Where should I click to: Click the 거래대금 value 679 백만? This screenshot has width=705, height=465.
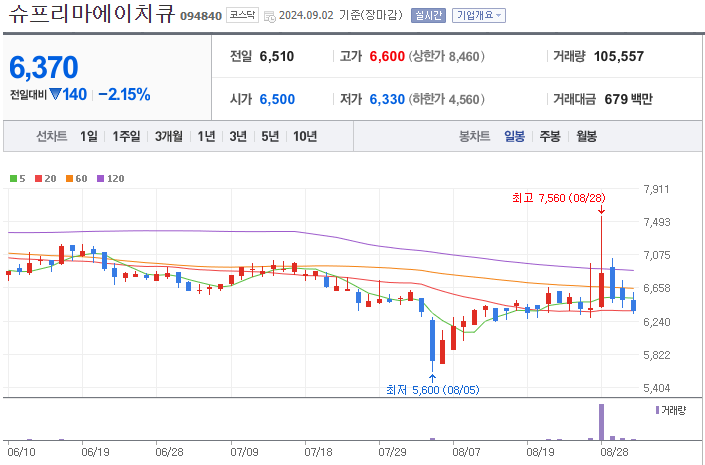point(628,99)
